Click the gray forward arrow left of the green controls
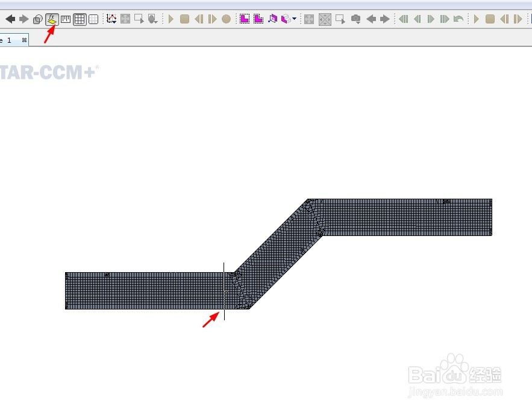Screen dimensions: 532x410 [385, 19]
